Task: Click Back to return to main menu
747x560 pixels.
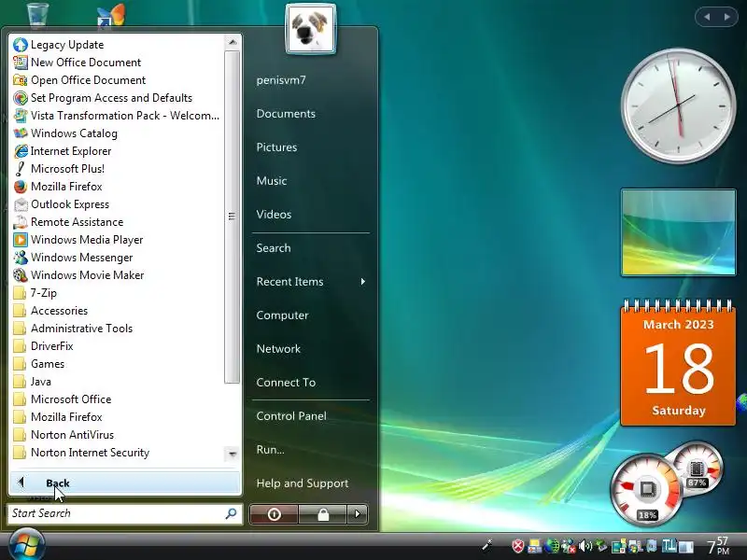Action: (x=125, y=483)
